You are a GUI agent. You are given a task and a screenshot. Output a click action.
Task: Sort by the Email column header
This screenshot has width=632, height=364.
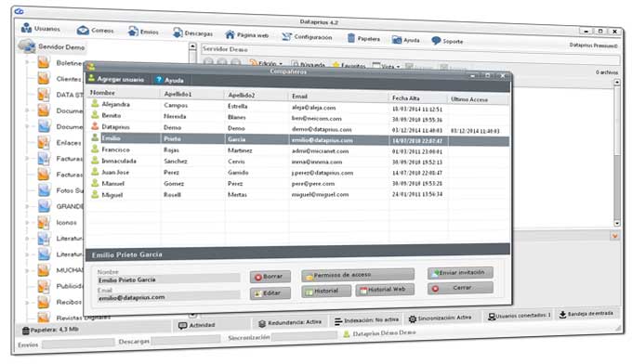(299, 96)
